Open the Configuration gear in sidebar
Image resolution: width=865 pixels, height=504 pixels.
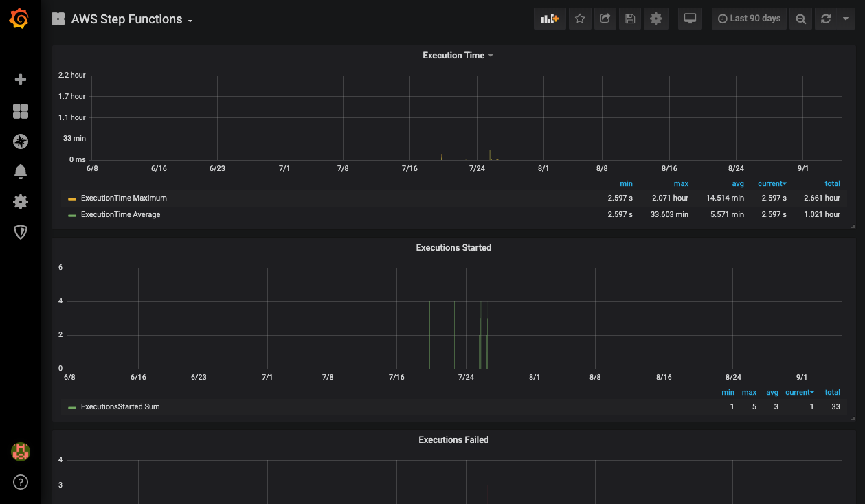(21, 202)
